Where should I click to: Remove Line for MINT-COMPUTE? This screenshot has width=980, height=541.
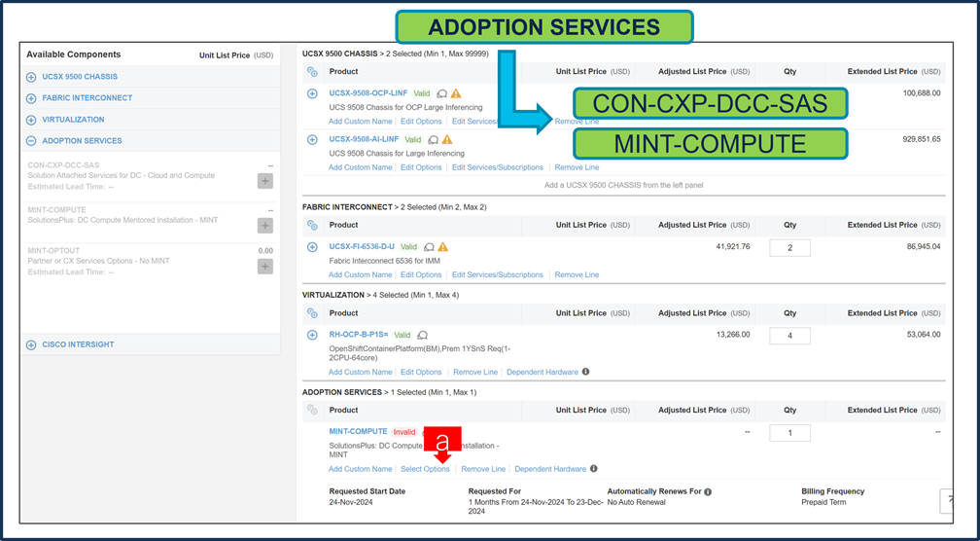tap(483, 469)
